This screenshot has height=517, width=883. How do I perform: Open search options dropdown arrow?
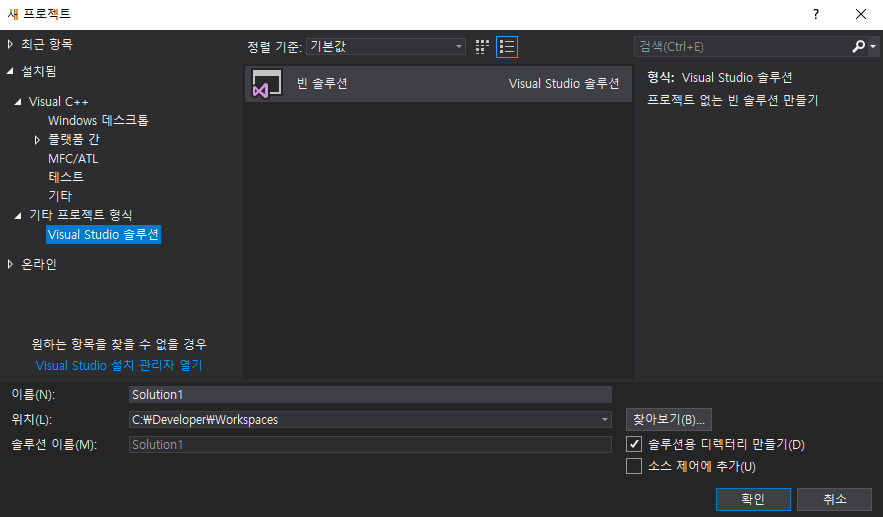(x=873, y=47)
